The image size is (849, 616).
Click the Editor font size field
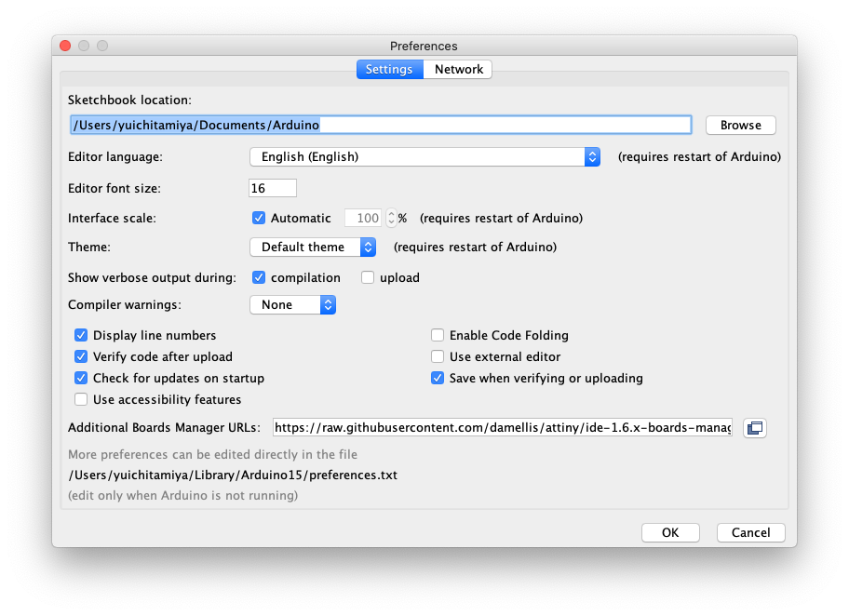point(273,188)
